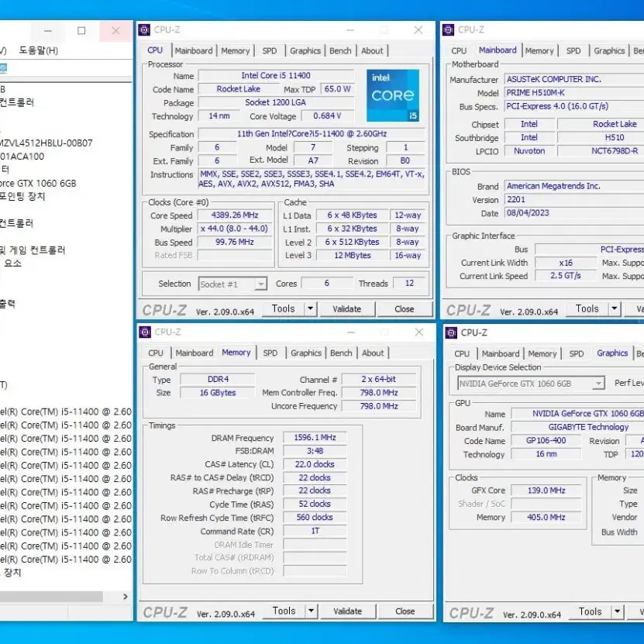Open the SPD tab in the CPU window

pyautogui.click(x=270, y=51)
